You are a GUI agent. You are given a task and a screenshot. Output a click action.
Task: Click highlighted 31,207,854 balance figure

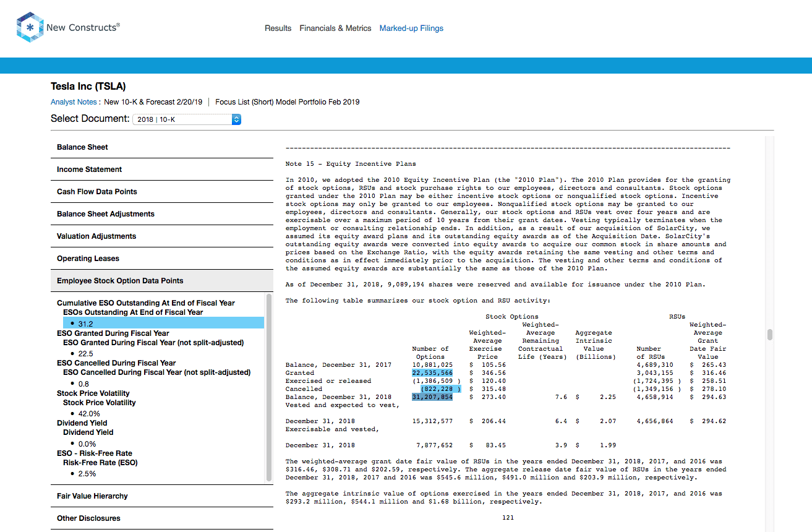point(432,397)
